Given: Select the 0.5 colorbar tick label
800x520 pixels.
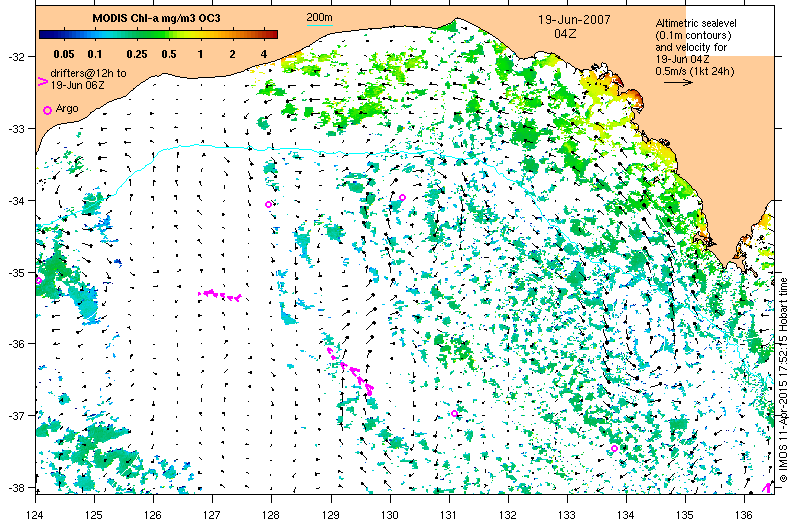Looking at the screenshot, I should pyautogui.click(x=169, y=54).
